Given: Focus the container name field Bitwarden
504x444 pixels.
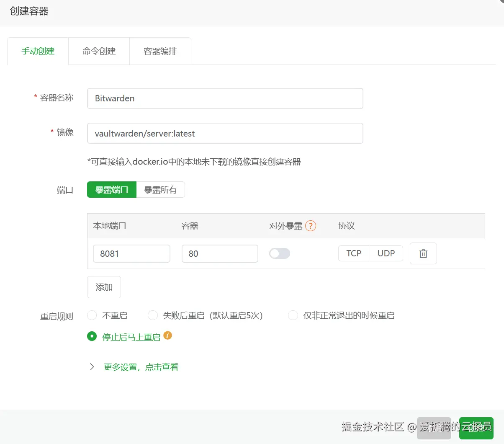Looking at the screenshot, I should [x=225, y=98].
